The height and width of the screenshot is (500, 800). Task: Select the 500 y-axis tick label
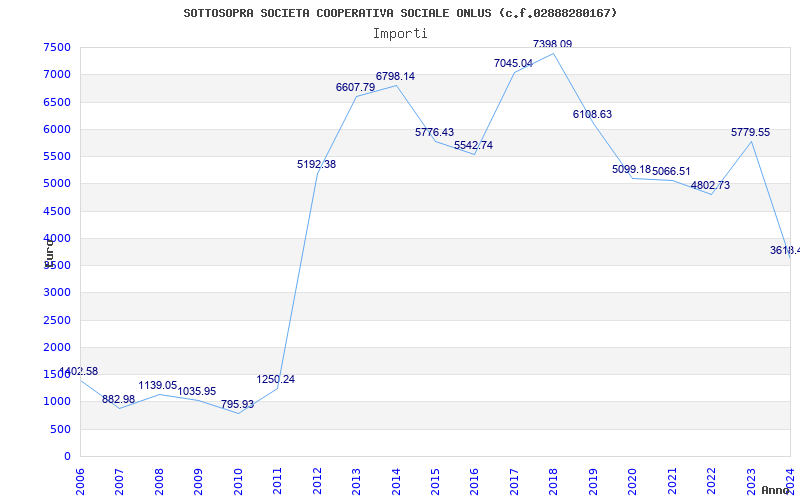pos(61,429)
